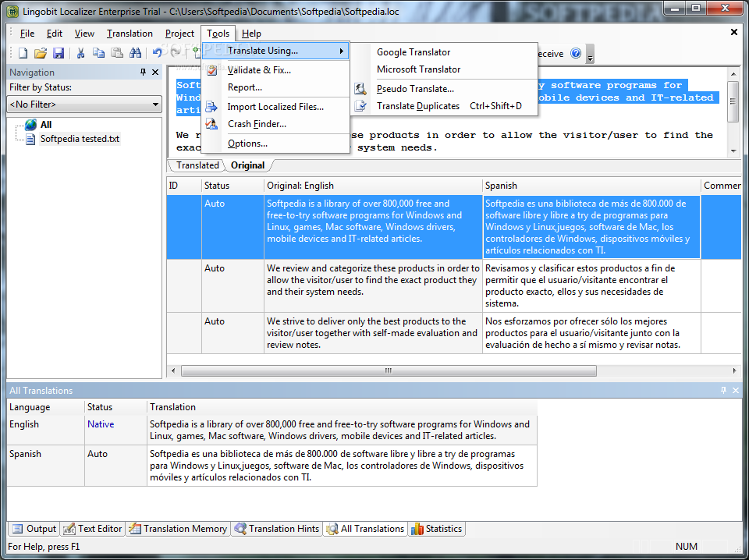Screen dimensions: 749x560
Task: Close the open Tools menu
Action: tap(218, 34)
